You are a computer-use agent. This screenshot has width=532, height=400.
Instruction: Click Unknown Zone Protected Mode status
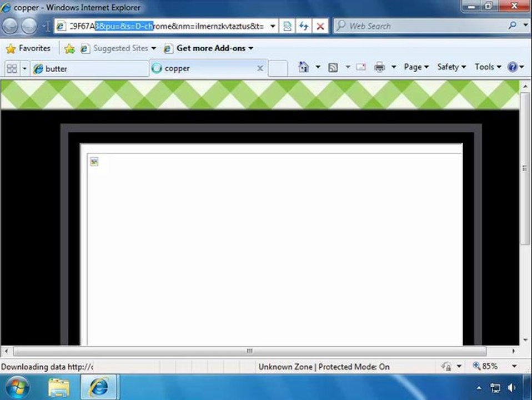tap(324, 367)
